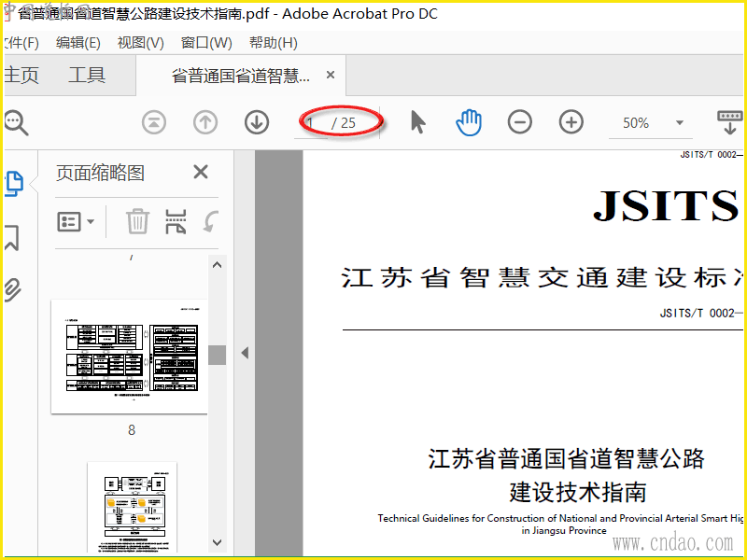Click the total pages / 25 label
Image resolution: width=747 pixels, height=560 pixels.
(344, 123)
